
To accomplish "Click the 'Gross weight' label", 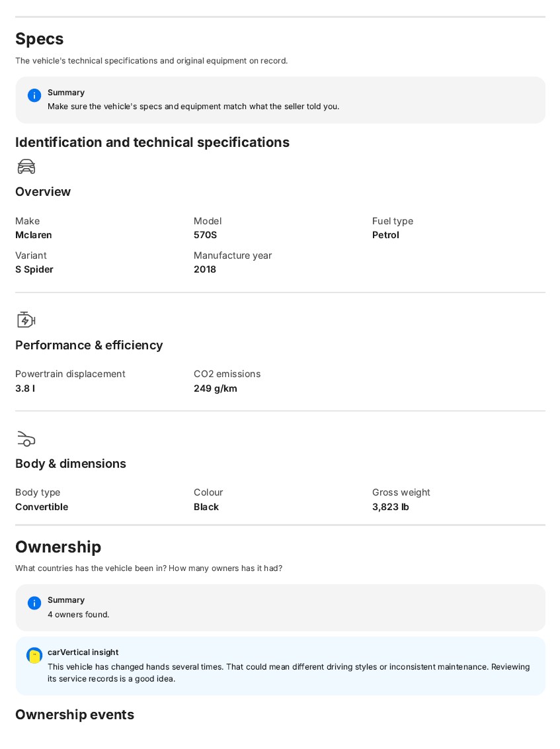I will pos(401,492).
